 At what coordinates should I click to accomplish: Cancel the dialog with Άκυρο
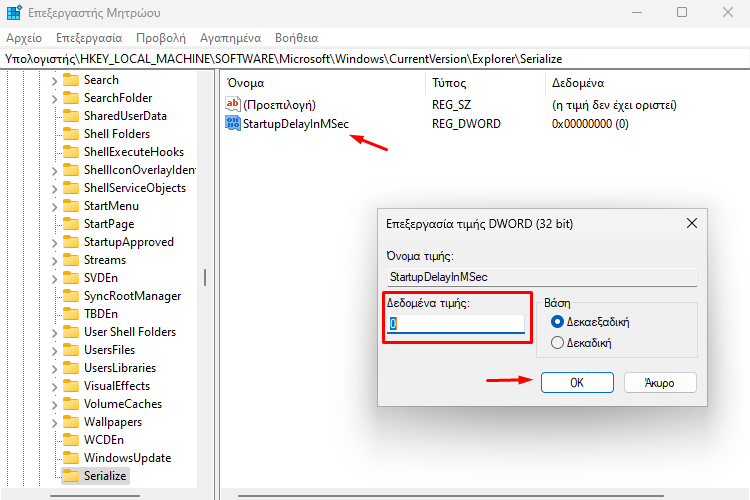(x=660, y=383)
